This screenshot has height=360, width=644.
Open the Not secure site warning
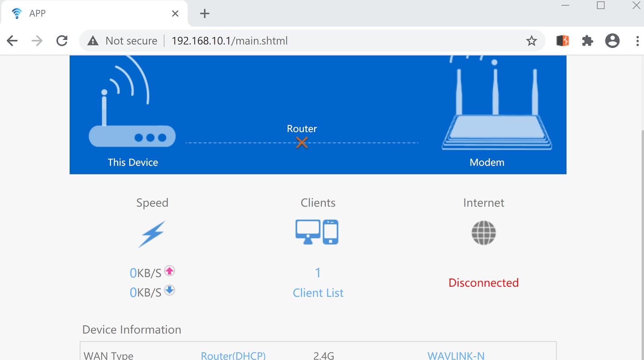[122, 41]
